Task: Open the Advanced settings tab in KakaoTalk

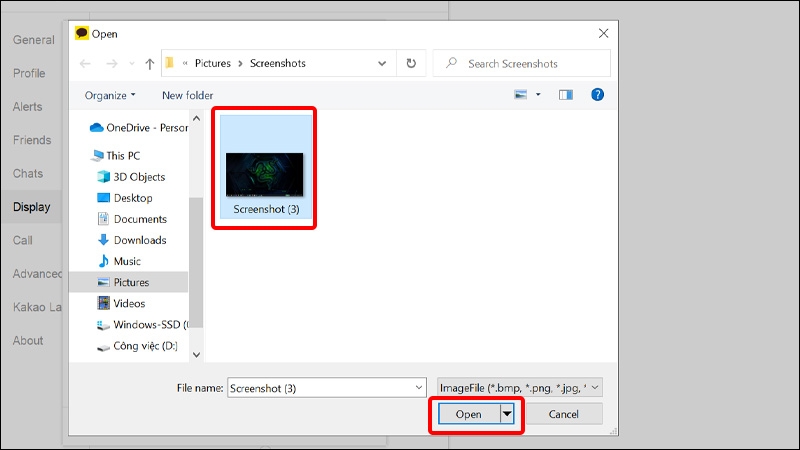Action: click(37, 274)
